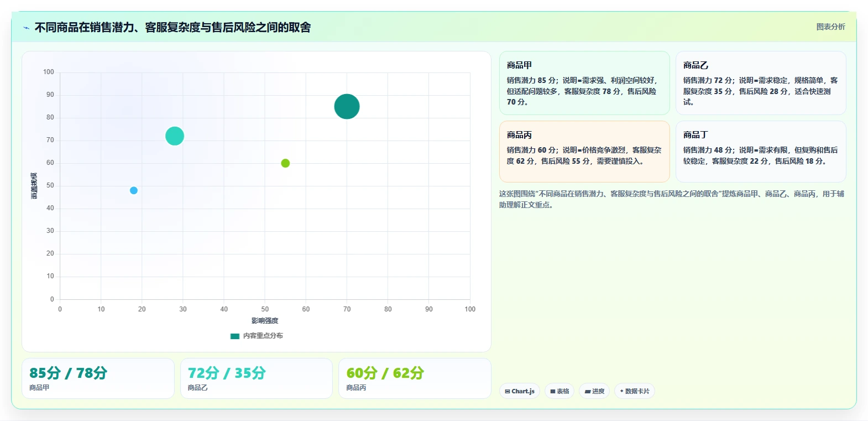Image resolution: width=868 pixels, height=421 pixels.
Task: Open the 商品乙 description card
Action: (761, 83)
